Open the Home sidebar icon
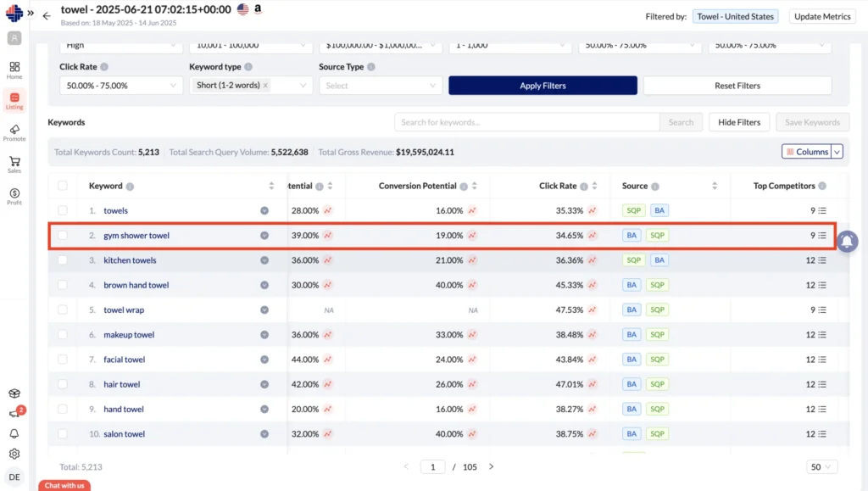Screen dimensions: 868x491 click(x=14, y=70)
